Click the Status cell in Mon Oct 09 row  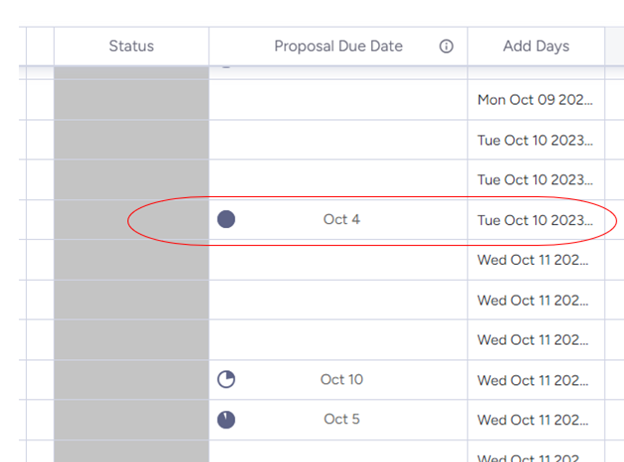(131, 100)
